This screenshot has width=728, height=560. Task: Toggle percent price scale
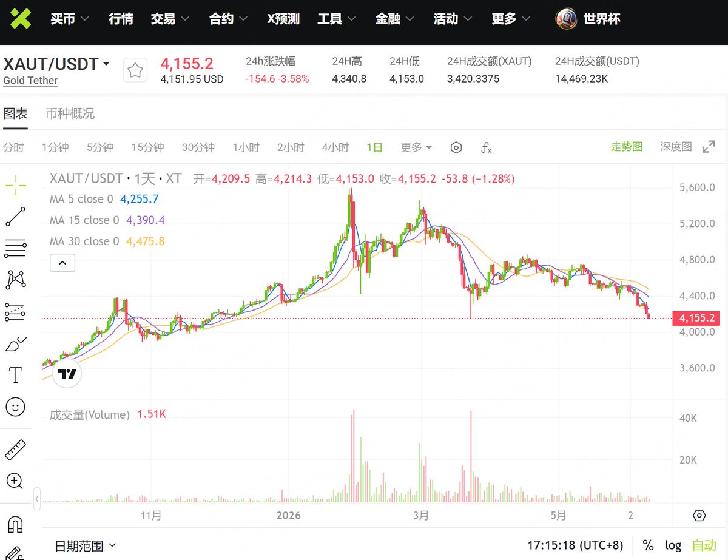(648, 545)
